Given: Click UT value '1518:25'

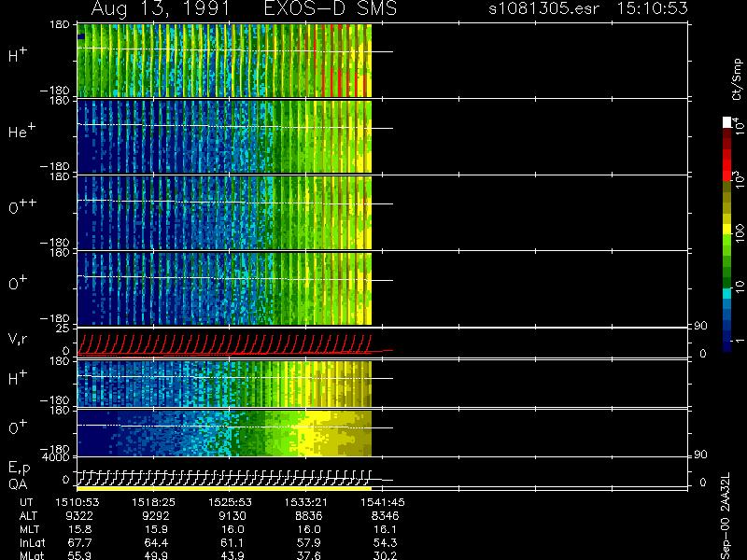Looking at the screenshot, I should pos(153,502).
